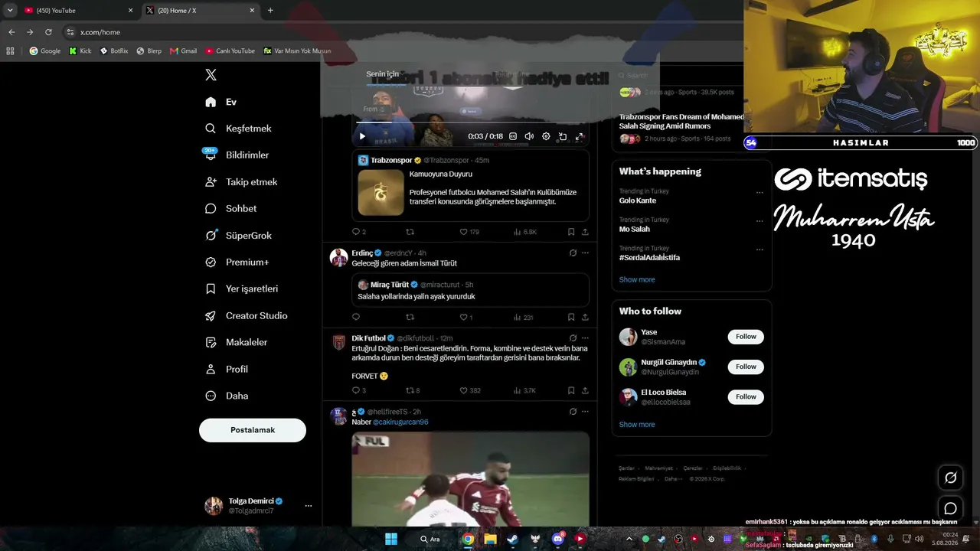Open SüperGrok from sidebar
Screen dimensions: 980x551
click(x=238, y=236)
